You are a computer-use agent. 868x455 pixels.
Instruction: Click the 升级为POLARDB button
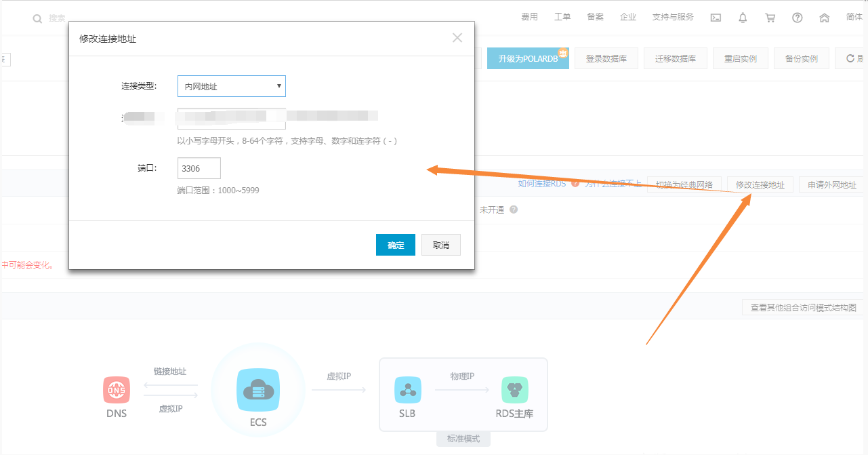click(x=528, y=59)
